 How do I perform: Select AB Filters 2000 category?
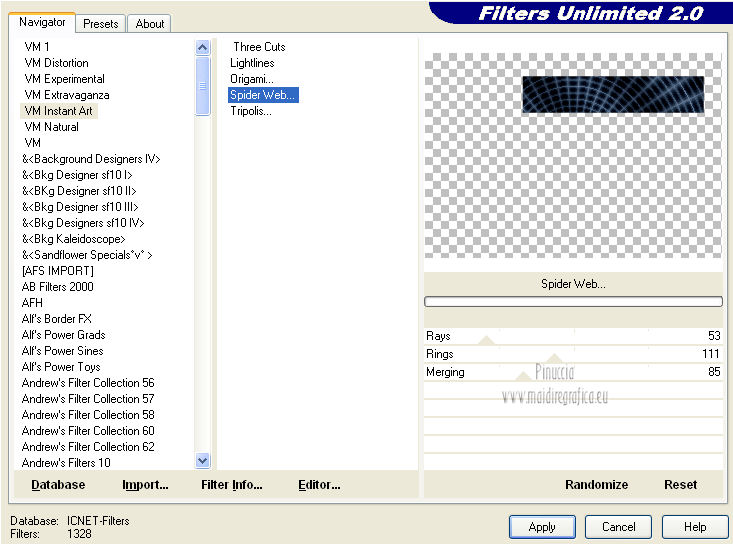[x=57, y=286]
